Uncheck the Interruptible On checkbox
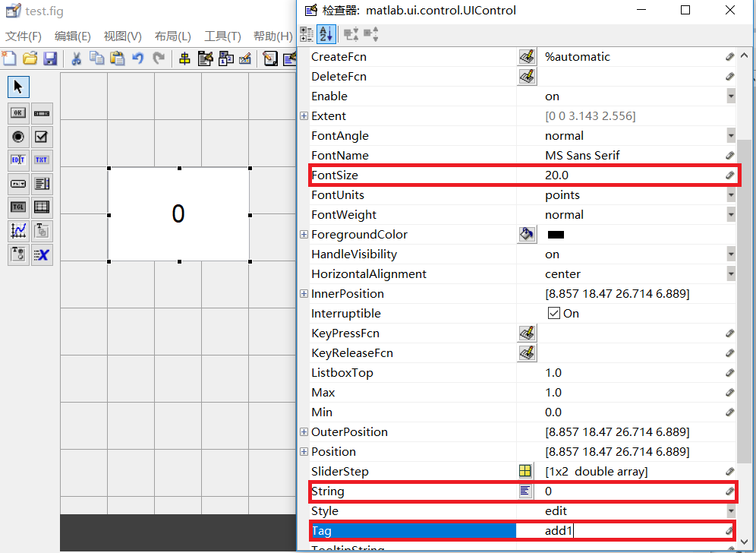 [x=554, y=314]
